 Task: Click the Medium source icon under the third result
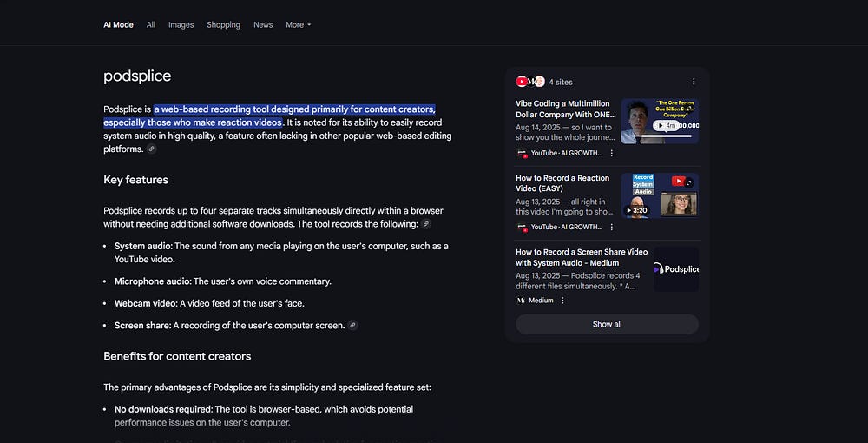click(520, 301)
